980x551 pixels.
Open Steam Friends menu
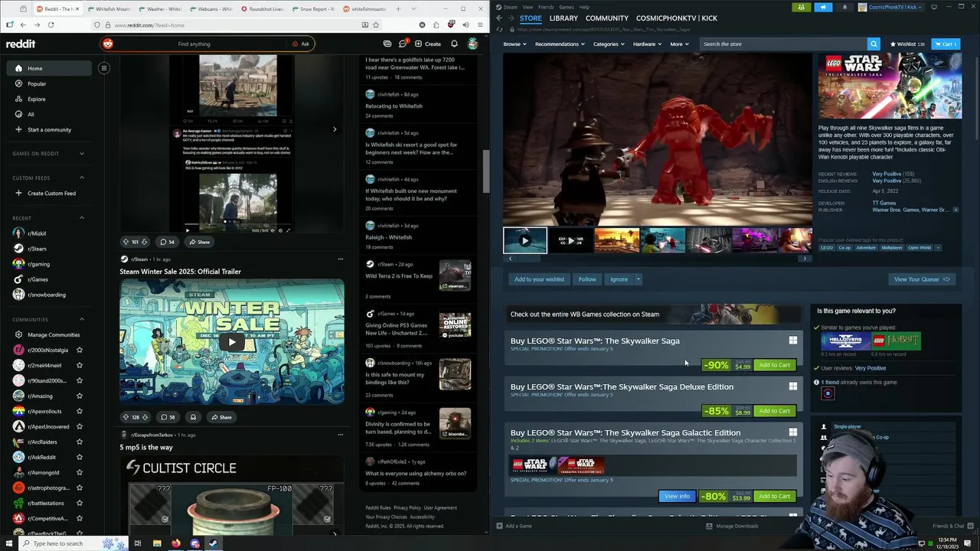point(546,7)
